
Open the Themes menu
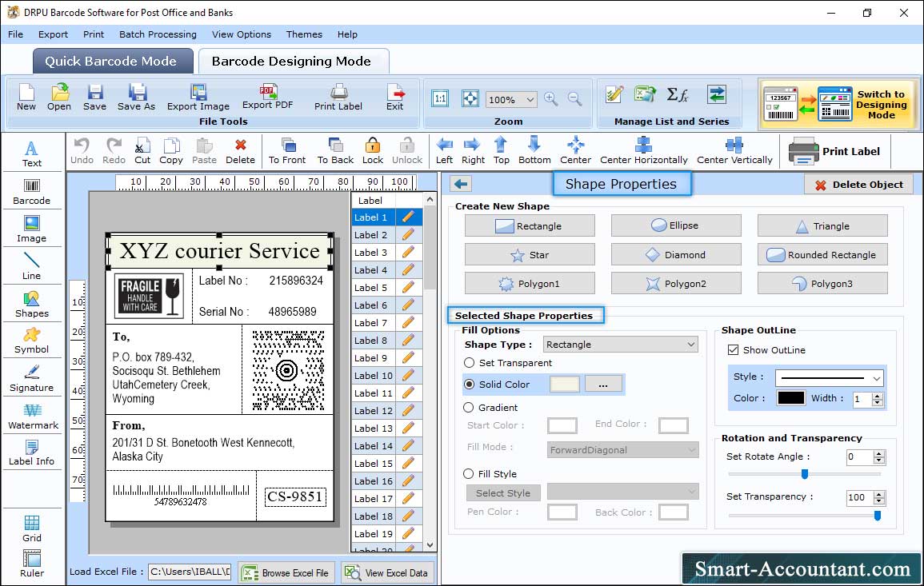[304, 34]
